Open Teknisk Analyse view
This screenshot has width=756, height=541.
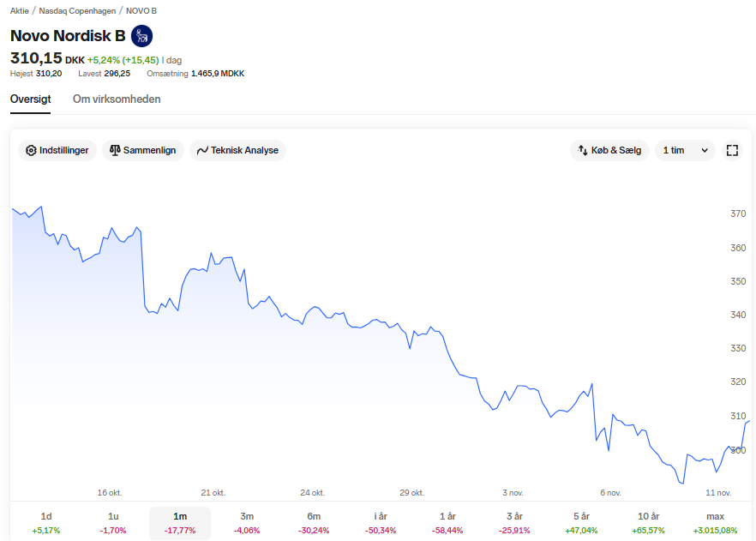tap(237, 150)
